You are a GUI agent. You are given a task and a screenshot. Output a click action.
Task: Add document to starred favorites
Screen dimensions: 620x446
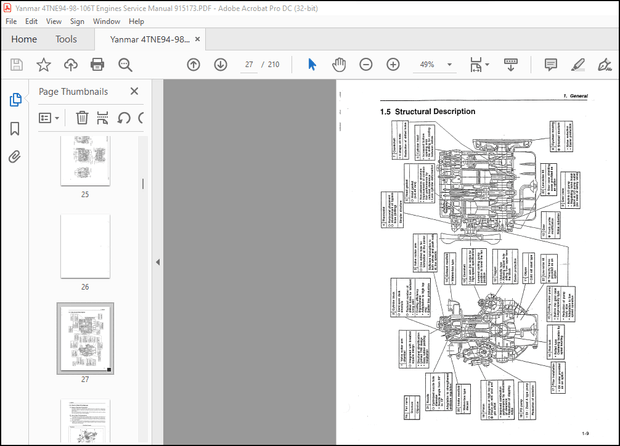click(43, 64)
